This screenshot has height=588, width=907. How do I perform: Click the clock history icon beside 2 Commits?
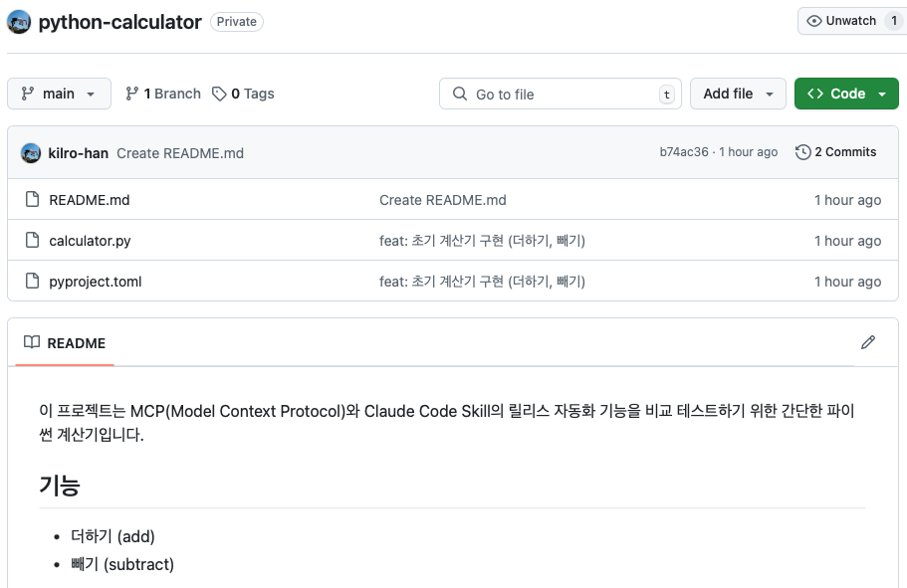tap(802, 152)
